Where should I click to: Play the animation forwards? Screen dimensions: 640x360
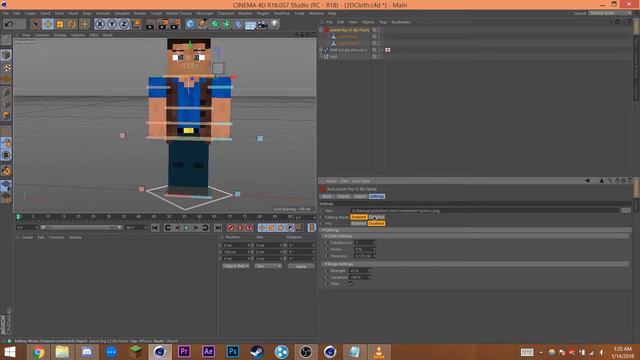tap(187, 227)
